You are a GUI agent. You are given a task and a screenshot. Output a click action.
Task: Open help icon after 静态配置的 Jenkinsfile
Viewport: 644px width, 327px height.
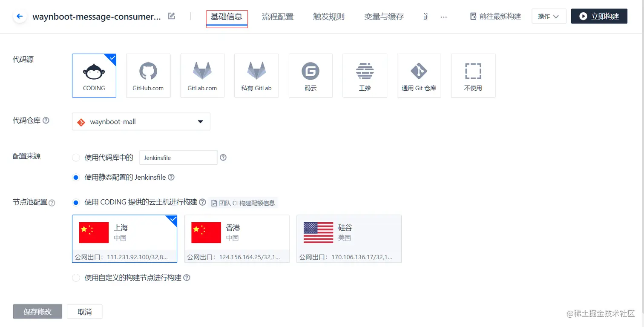171,177
